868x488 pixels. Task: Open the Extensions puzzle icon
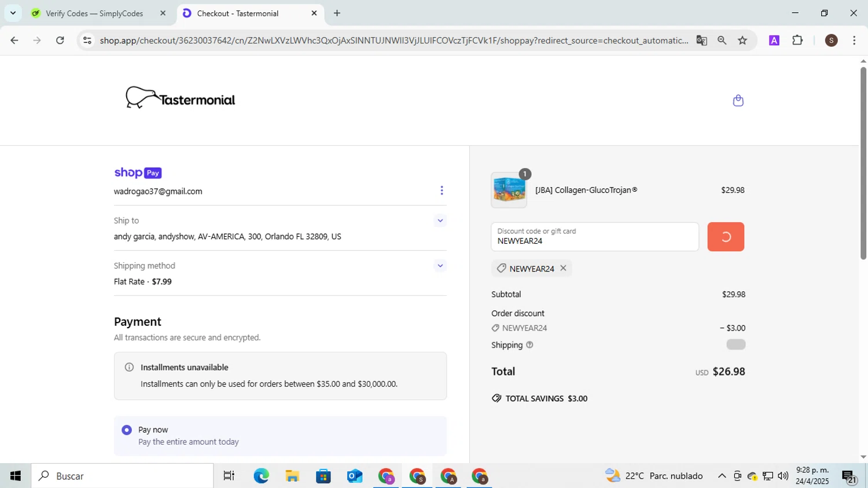(797, 41)
